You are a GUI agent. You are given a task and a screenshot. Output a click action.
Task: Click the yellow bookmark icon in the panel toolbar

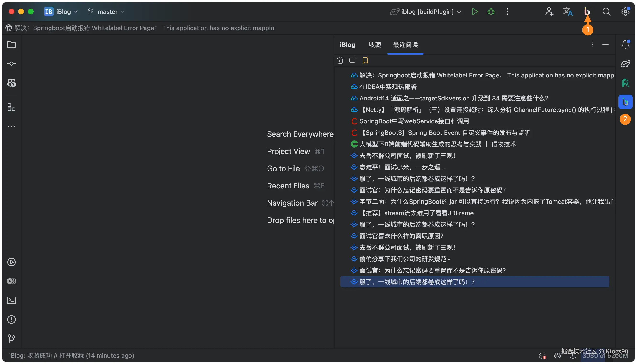[x=365, y=60]
